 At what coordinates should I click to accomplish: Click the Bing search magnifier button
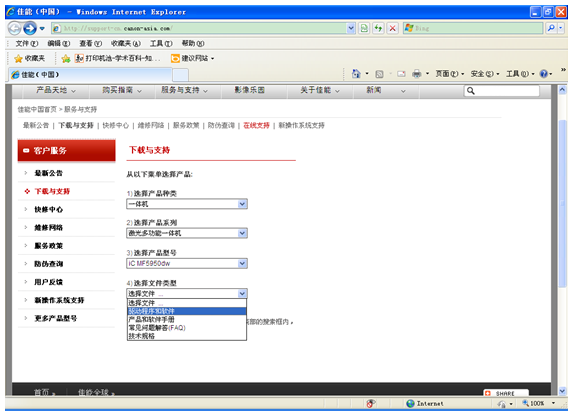(551, 28)
